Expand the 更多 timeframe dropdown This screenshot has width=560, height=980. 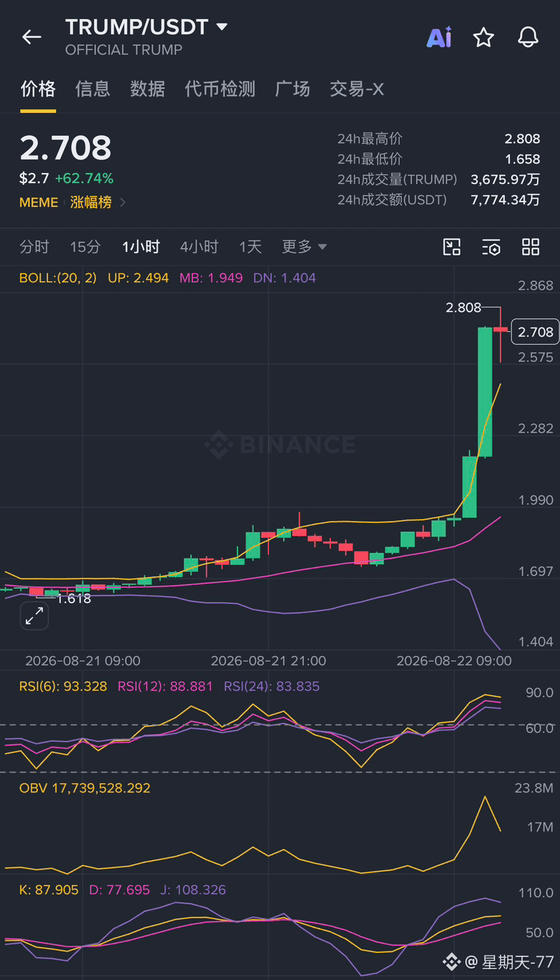[x=304, y=247]
